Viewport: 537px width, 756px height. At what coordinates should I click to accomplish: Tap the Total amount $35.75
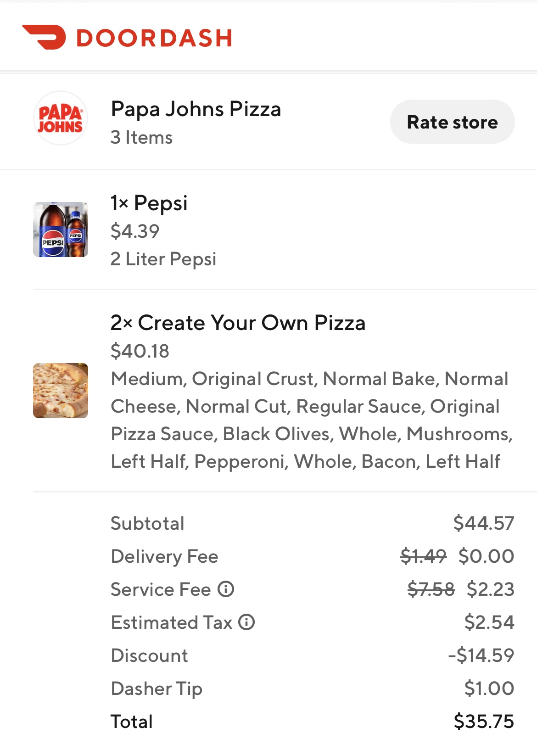pyautogui.click(x=484, y=722)
